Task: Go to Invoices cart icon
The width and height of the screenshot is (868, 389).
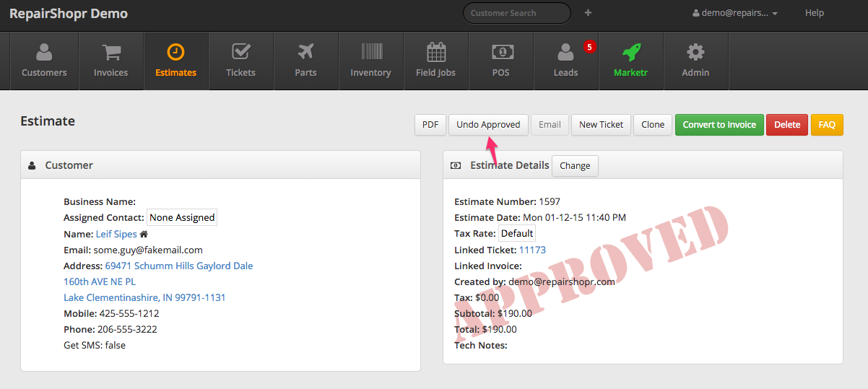Action: coord(110,53)
